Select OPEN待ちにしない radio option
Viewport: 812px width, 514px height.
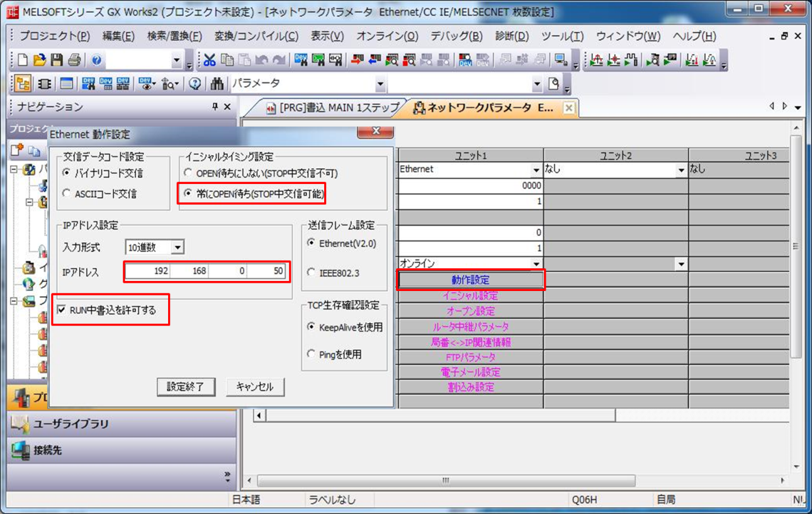tap(187, 172)
